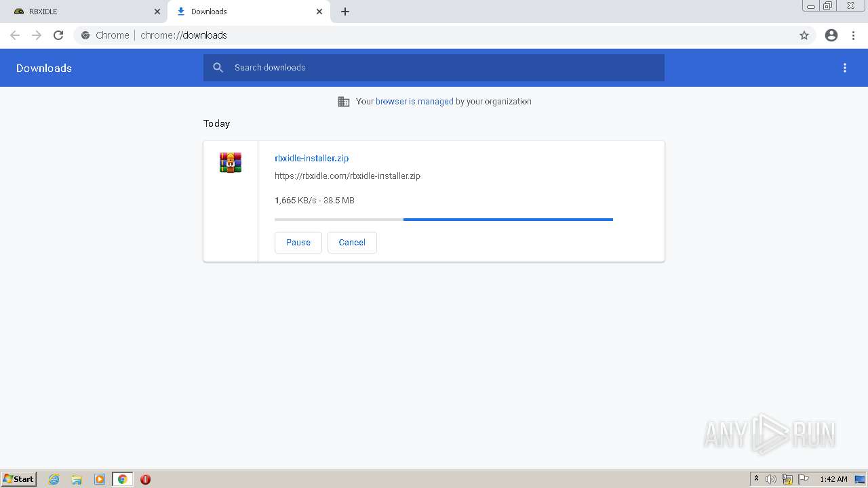
Task: Click the network tray icon
Action: [787, 479]
